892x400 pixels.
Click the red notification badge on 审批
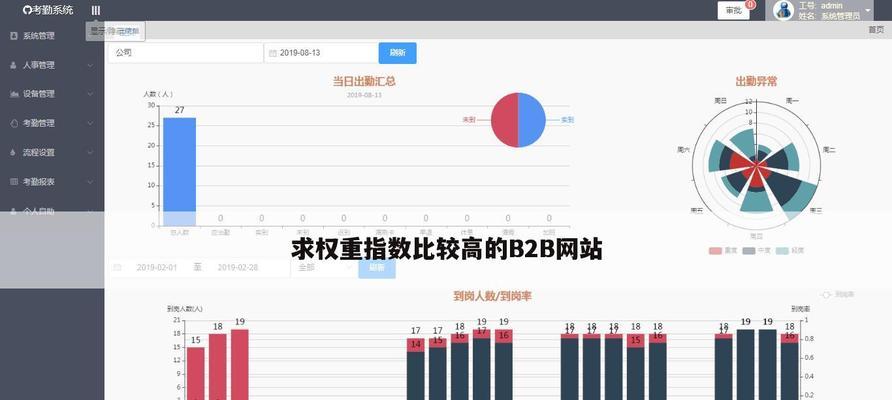coord(750,5)
